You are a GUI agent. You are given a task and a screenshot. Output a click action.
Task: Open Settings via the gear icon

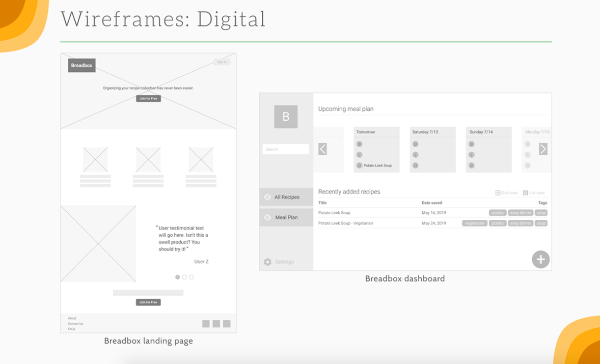click(267, 261)
